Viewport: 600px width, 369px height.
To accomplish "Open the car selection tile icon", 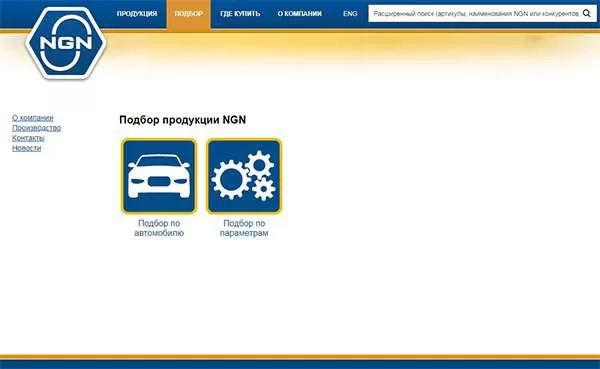I will [x=159, y=176].
